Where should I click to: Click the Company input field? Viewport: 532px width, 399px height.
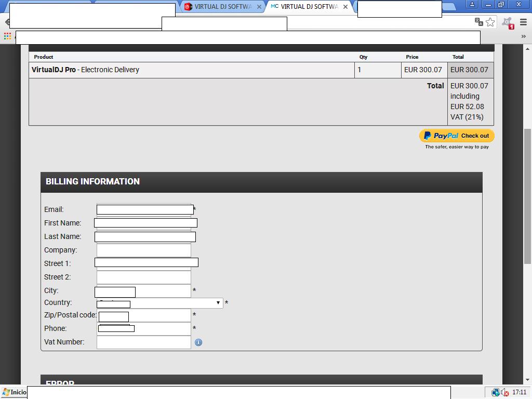[x=144, y=250]
